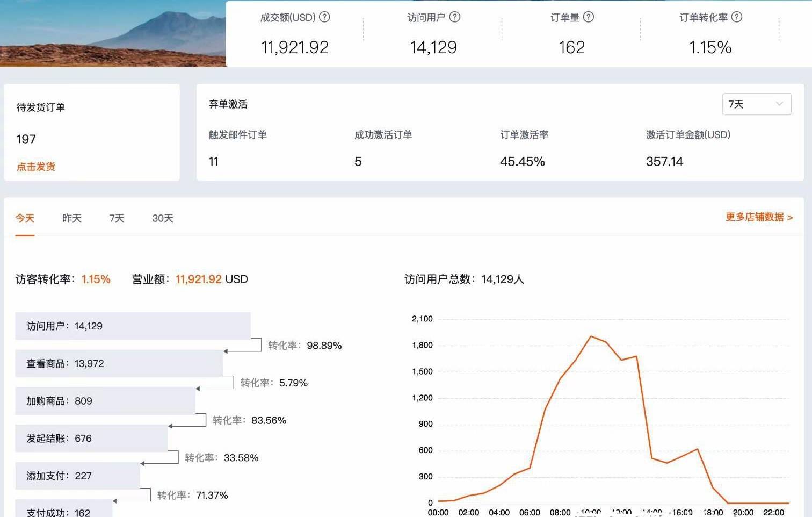Select the 7天 statistics tab
The height and width of the screenshot is (517, 812).
[x=115, y=218]
